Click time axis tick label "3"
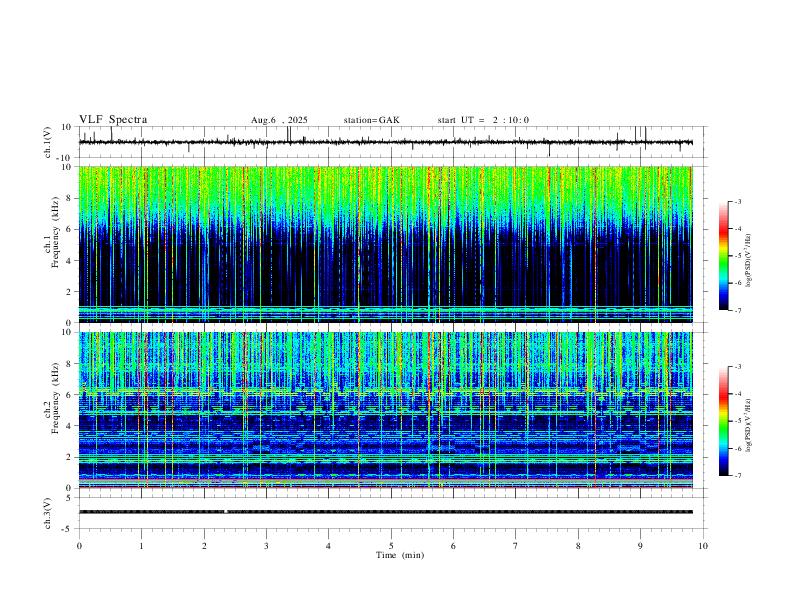Viewport: 792px width, 612px height. [266, 546]
